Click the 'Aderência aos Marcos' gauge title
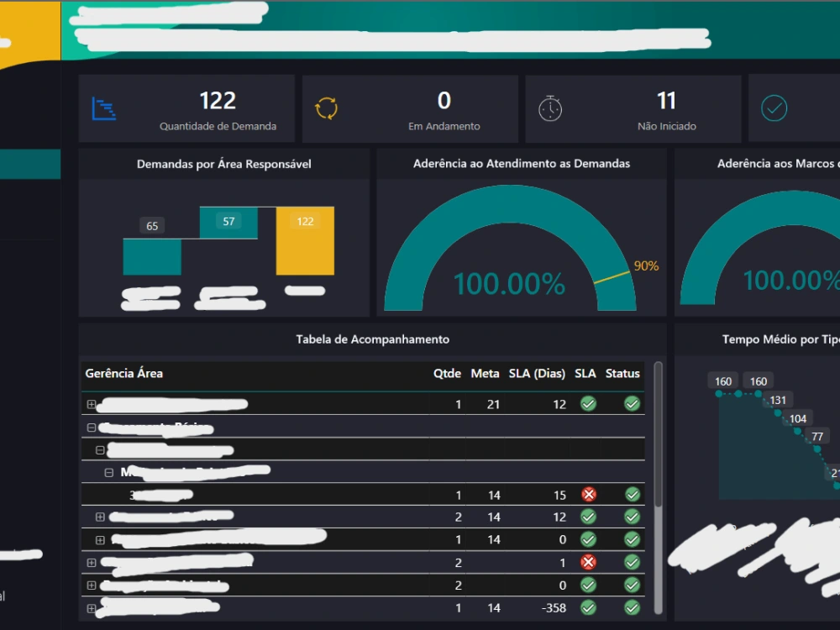Image resolution: width=840 pixels, height=630 pixels. [x=779, y=164]
